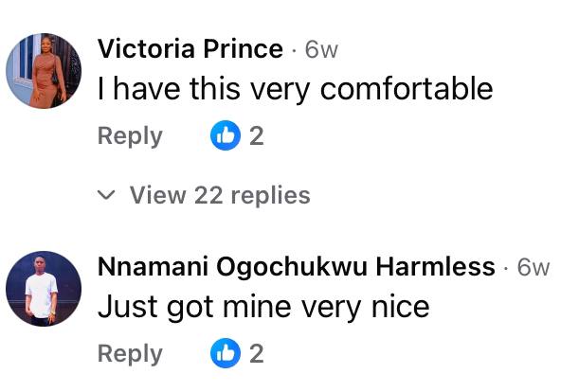This screenshot has width=579, height=392.
Task: Open the Nnamani Ogochukwu Harmless name link
Action: [297, 267]
